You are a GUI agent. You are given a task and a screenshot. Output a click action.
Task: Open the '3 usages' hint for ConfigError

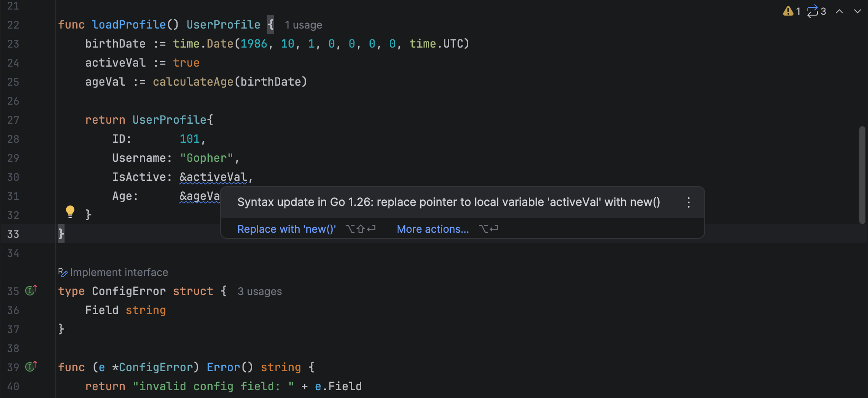click(x=259, y=292)
